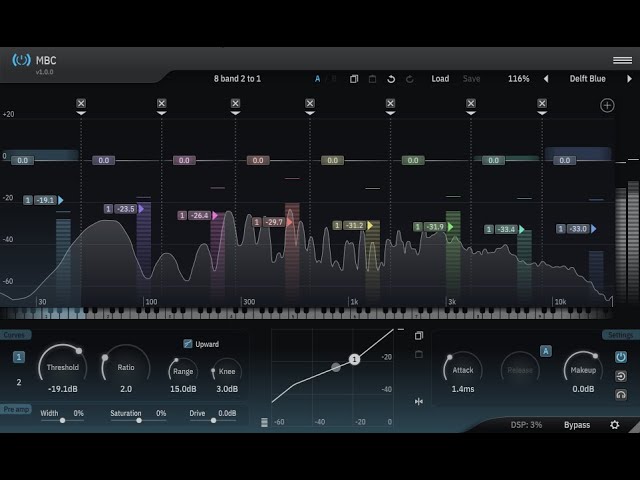This screenshot has height=480, width=640.
Task: Click the paste state icon in top toolbar
Action: pos(372,79)
